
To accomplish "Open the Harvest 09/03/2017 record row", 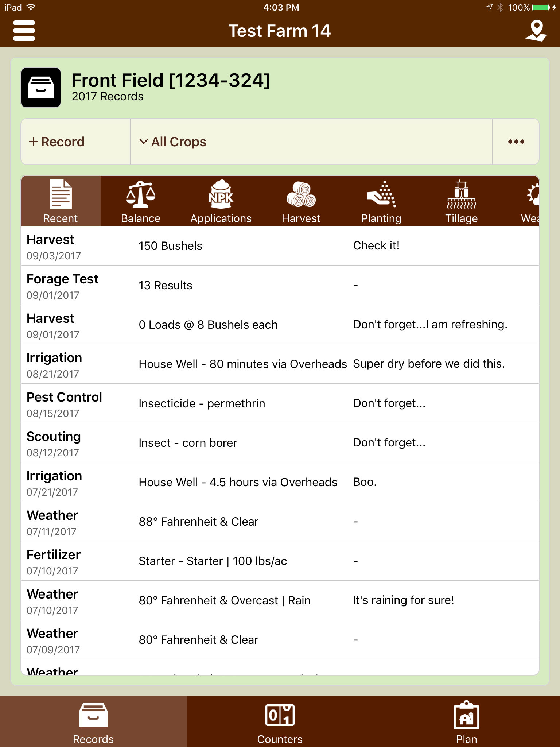I will 280,246.
